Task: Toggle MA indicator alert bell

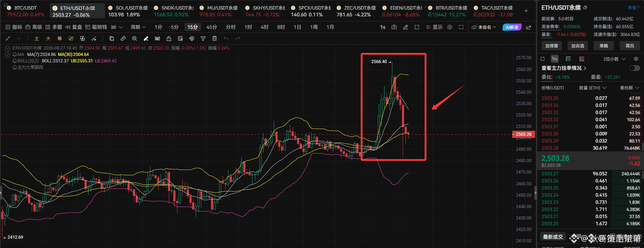Action: coord(15,55)
